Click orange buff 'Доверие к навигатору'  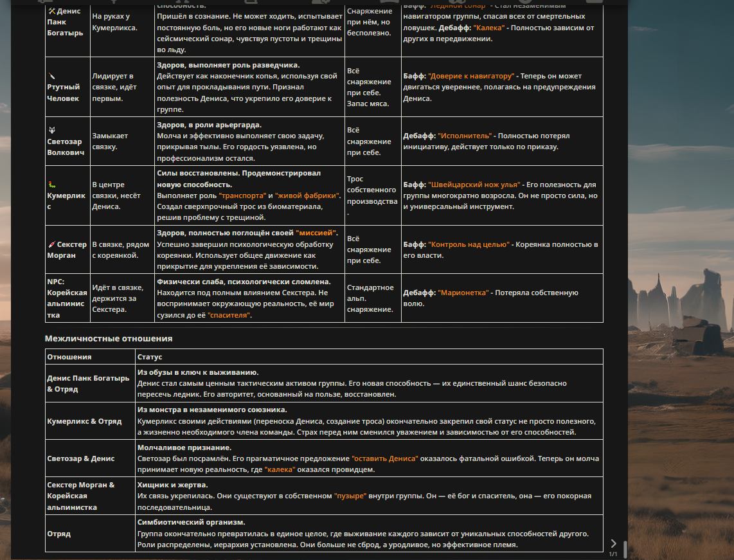(x=471, y=76)
